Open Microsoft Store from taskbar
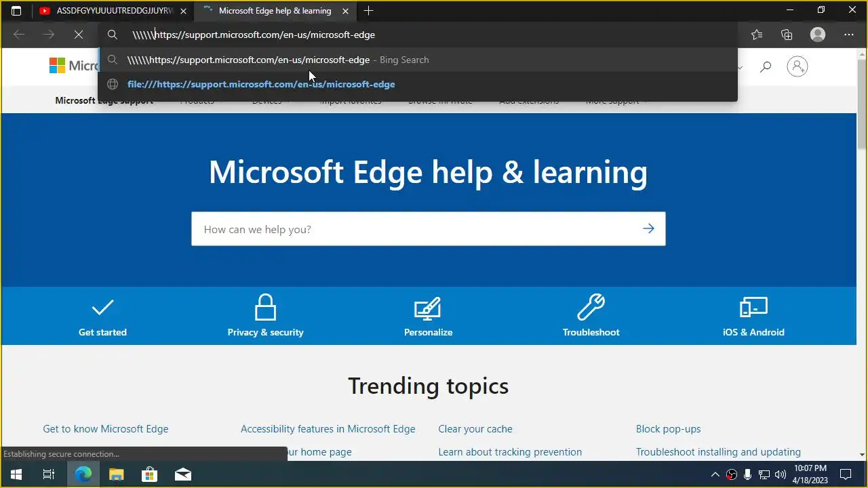 pos(149,474)
